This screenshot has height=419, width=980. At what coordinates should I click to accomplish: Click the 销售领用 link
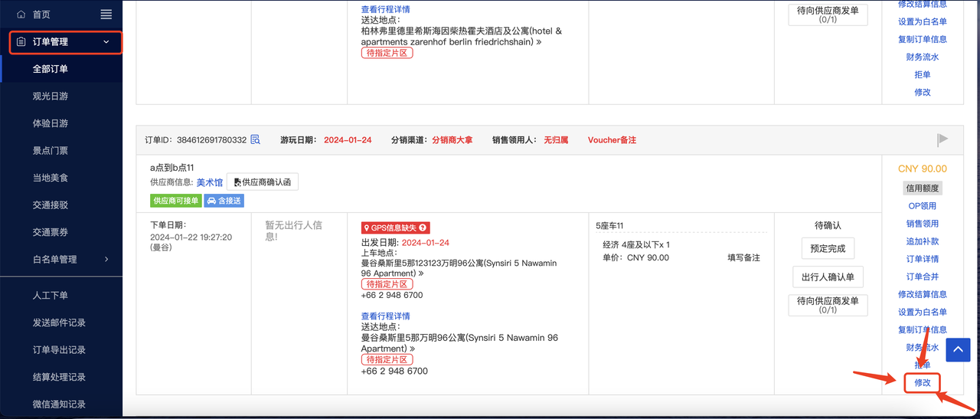click(x=922, y=224)
